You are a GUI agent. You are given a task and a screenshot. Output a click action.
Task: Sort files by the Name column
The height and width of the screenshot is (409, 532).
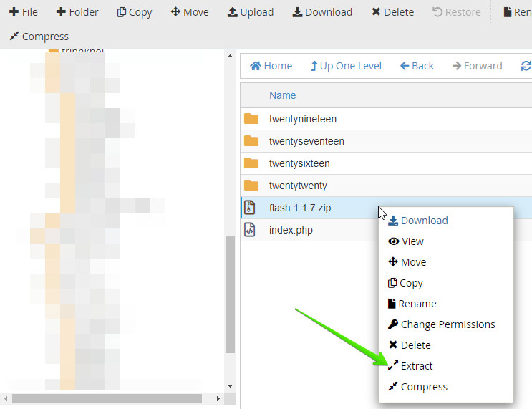pyautogui.click(x=282, y=95)
